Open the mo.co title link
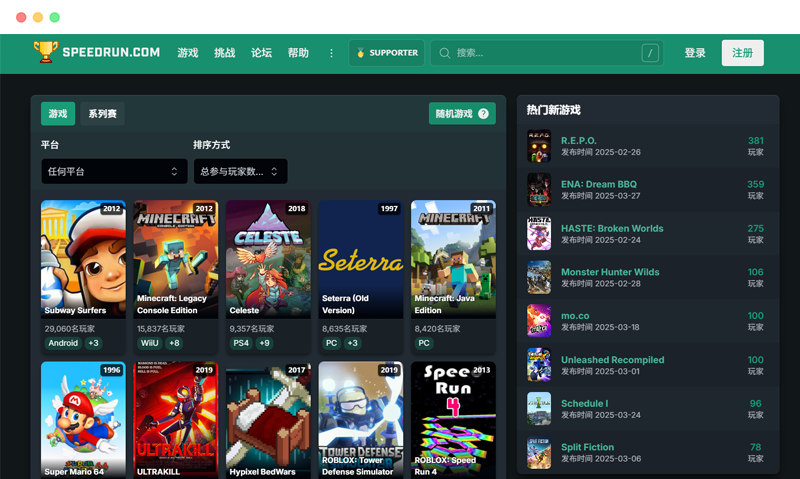The image size is (800, 479). tap(575, 316)
